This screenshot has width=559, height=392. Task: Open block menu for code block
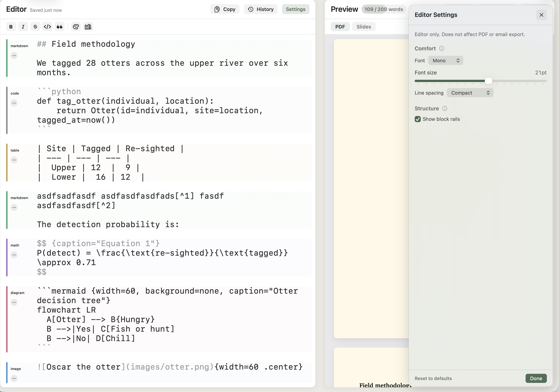pyautogui.click(x=14, y=103)
